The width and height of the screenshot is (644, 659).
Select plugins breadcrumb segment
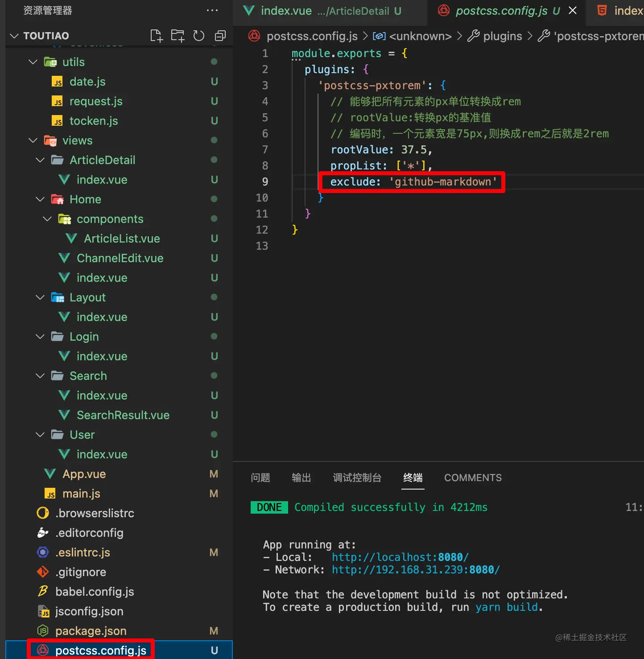503,36
